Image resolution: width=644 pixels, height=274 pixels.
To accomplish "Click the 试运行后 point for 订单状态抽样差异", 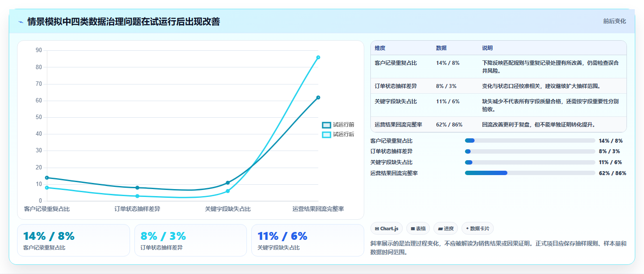I will click(x=137, y=196).
